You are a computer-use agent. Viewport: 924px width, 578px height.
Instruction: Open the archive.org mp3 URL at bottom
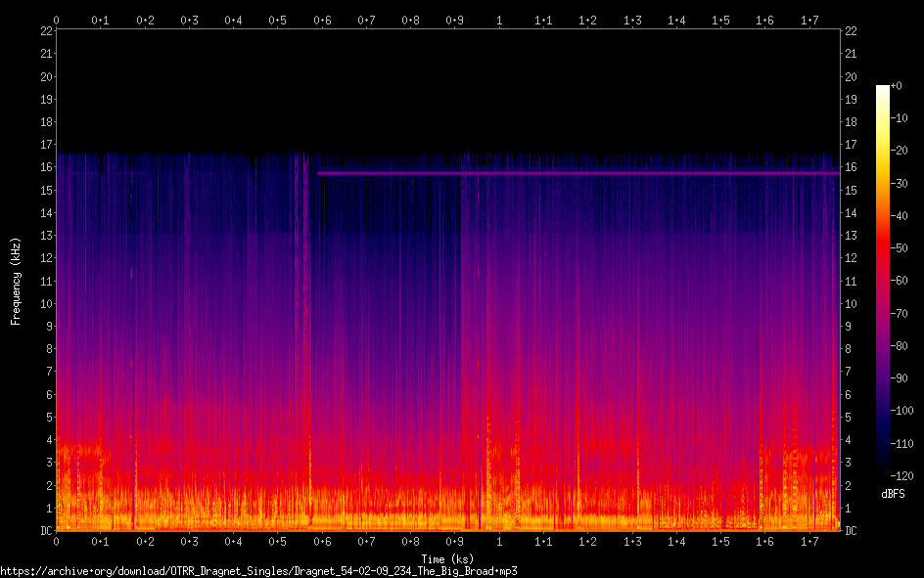click(x=258, y=570)
